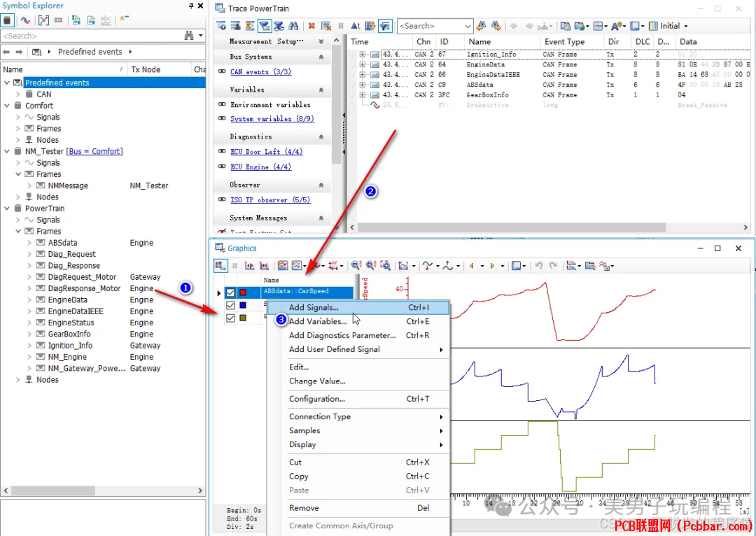This screenshot has width=756, height=536.
Task: Toggle the ECU Door Left filter switch
Action: point(222,151)
